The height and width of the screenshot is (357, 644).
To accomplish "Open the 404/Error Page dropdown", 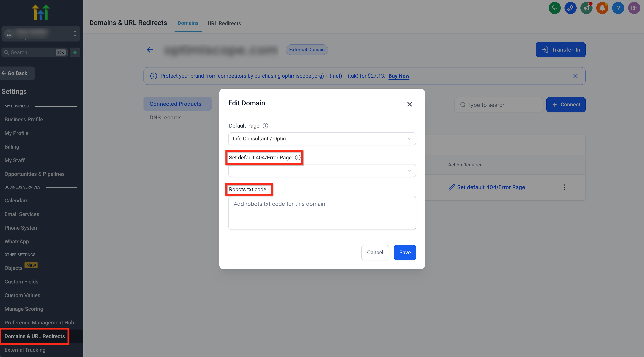I will click(x=322, y=171).
